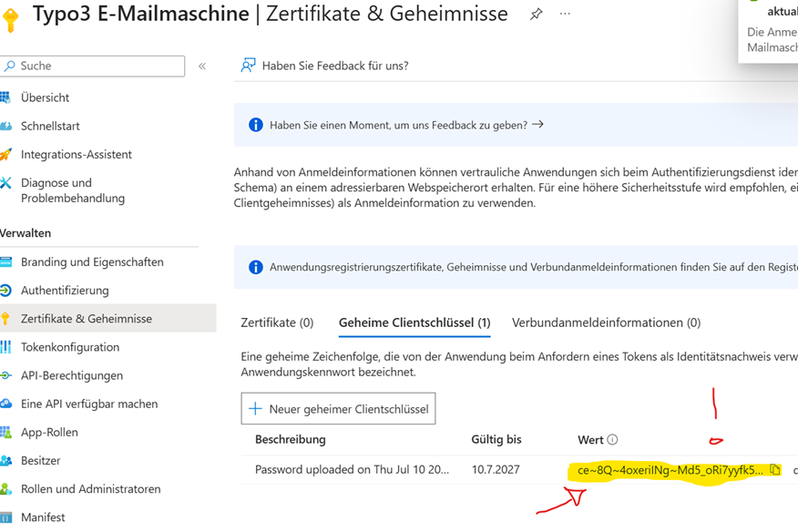Select the Geheime Clientschlüssel (1) tab
Image resolution: width=798 pixels, height=532 pixels.
click(414, 322)
